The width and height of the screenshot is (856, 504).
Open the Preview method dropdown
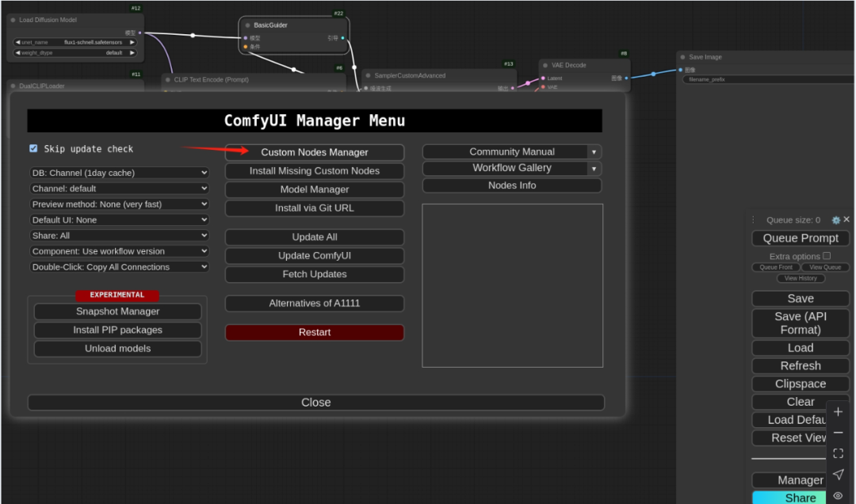(119, 204)
